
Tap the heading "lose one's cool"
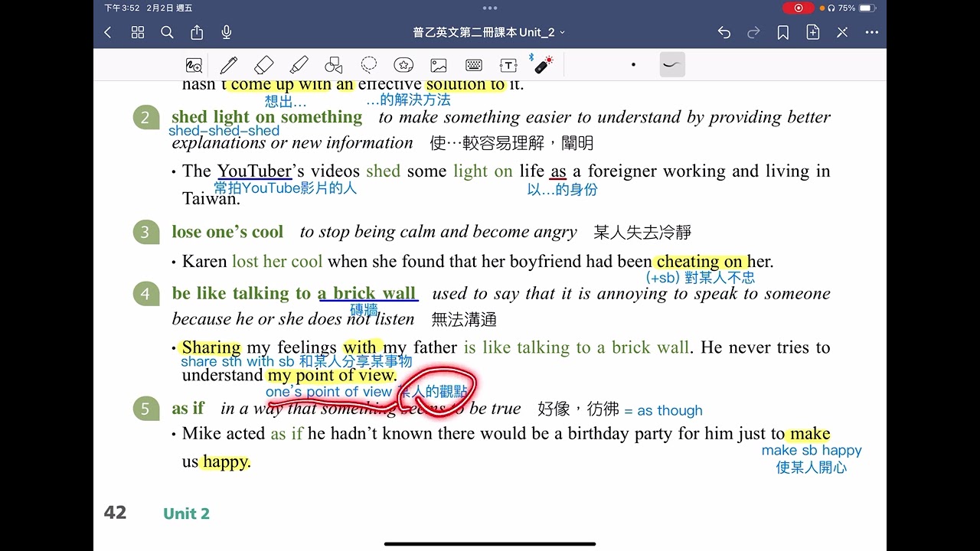[227, 232]
